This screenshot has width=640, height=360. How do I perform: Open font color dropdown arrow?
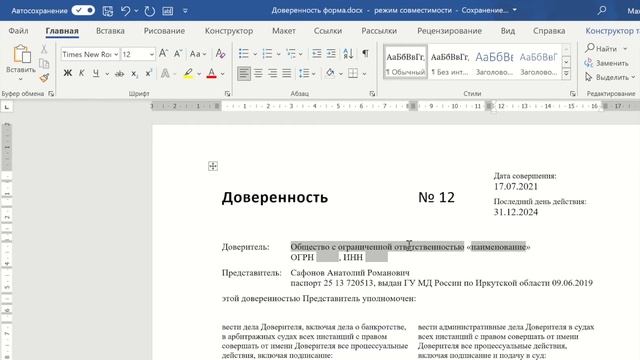[222, 74]
